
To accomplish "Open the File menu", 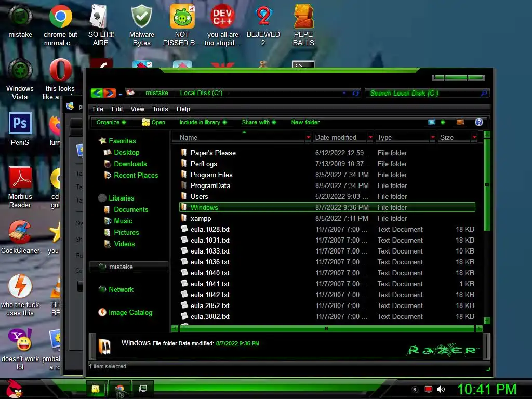I will point(98,109).
